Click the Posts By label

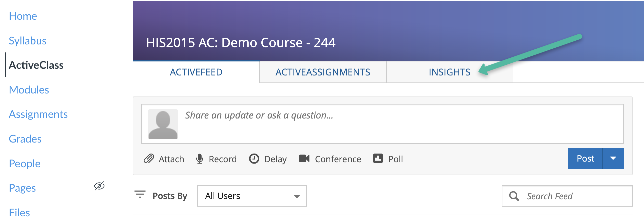pyautogui.click(x=170, y=196)
